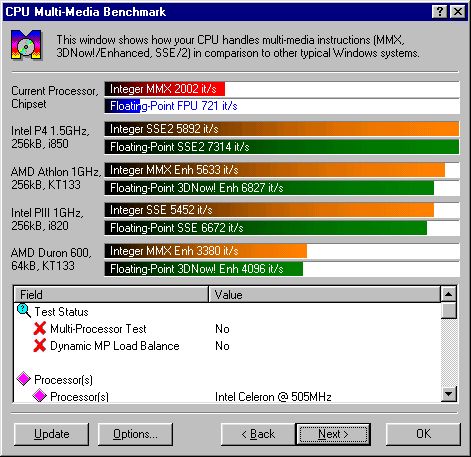Click the Current Processor, Chipset label
Image resolution: width=471 pixels, height=457 pixels.
55,97
